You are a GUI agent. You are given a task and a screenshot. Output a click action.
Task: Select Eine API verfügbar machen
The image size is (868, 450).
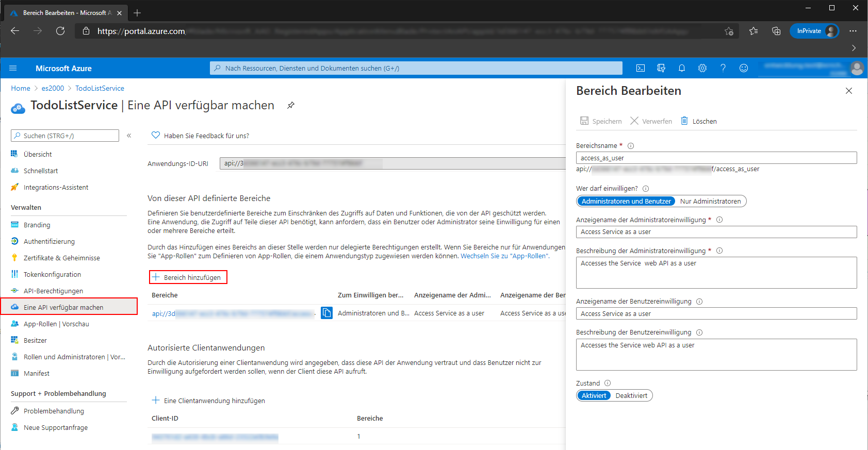point(69,307)
